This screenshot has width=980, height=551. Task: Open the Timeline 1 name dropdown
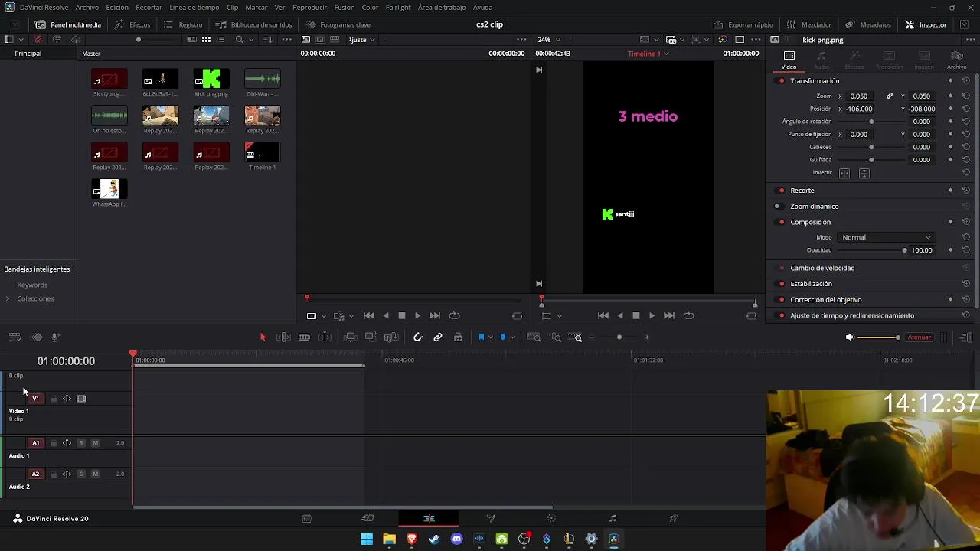tap(648, 54)
